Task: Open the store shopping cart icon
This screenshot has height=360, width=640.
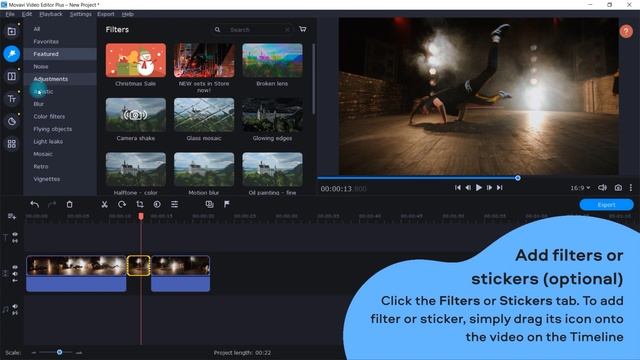Action: click(302, 29)
